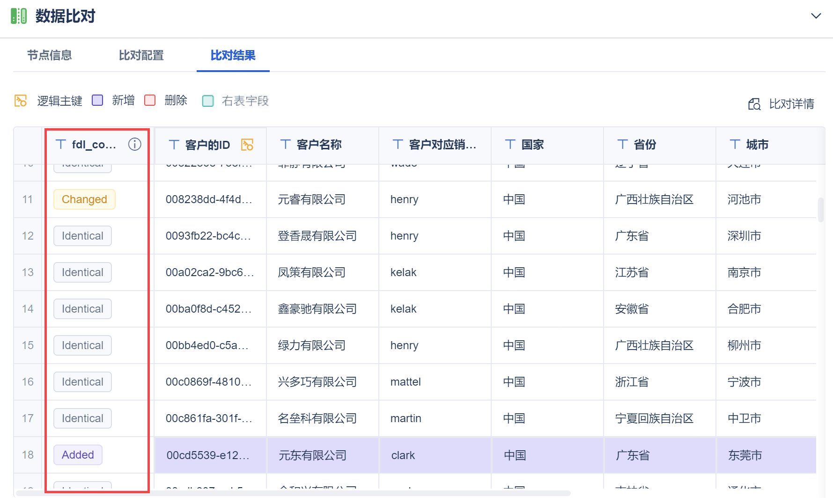The height and width of the screenshot is (504, 833).
Task: Click the purple 新增 legend swatch
Action: [97, 101]
